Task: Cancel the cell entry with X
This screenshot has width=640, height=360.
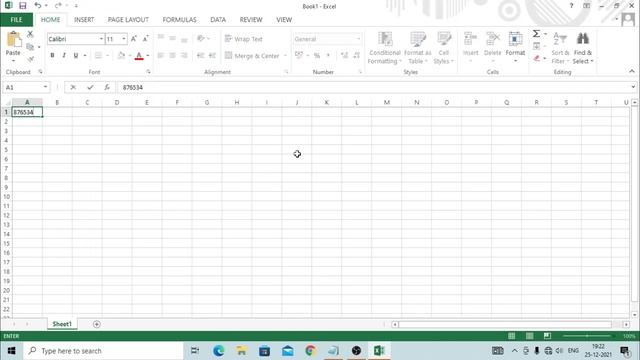Action: [73, 87]
